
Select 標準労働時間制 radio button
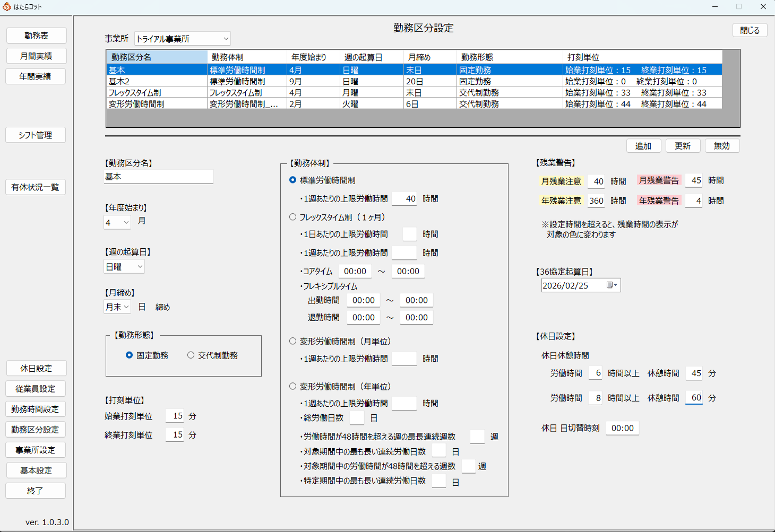pos(292,180)
